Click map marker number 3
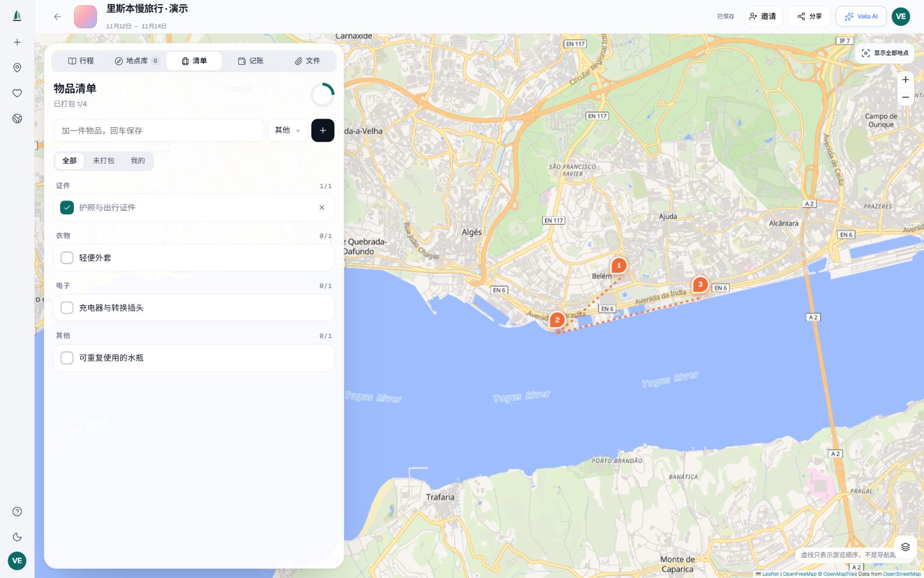The height and width of the screenshot is (578, 924). pos(701,284)
